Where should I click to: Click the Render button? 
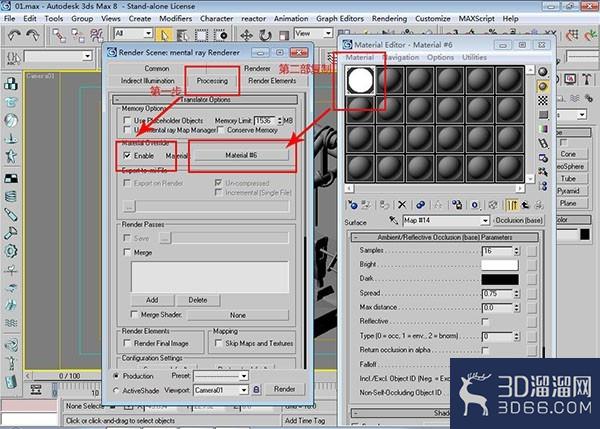[284, 389]
